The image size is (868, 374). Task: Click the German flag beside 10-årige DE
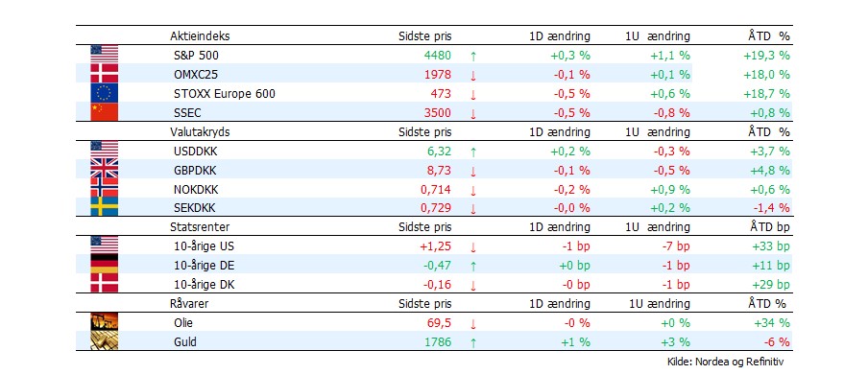[104, 265]
